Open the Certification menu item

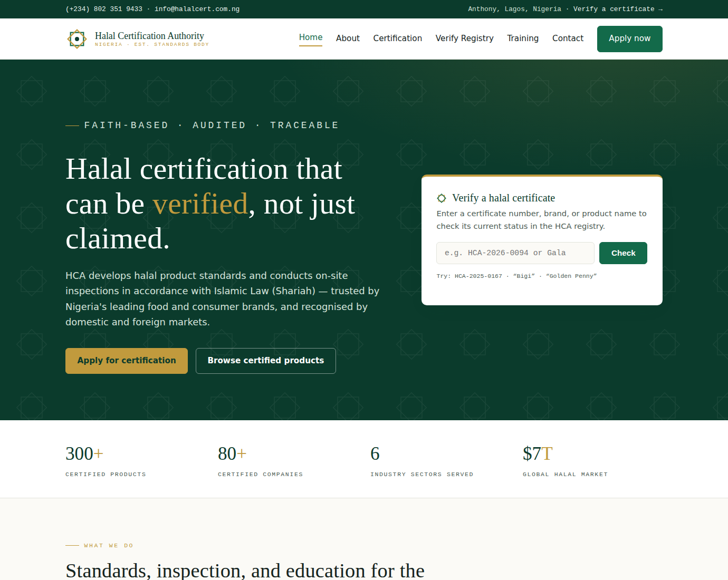pos(397,38)
